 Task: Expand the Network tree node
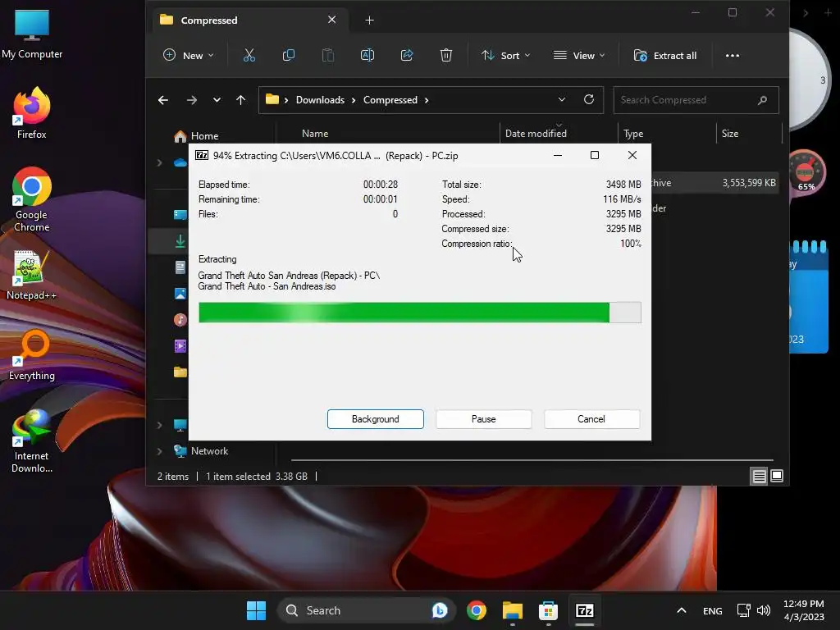pyautogui.click(x=160, y=451)
